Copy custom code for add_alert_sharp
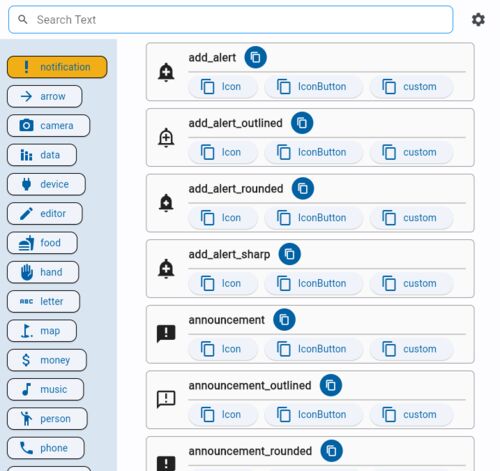Image resolution: width=500 pixels, height=471 pixels. click(x=411, y=284)
